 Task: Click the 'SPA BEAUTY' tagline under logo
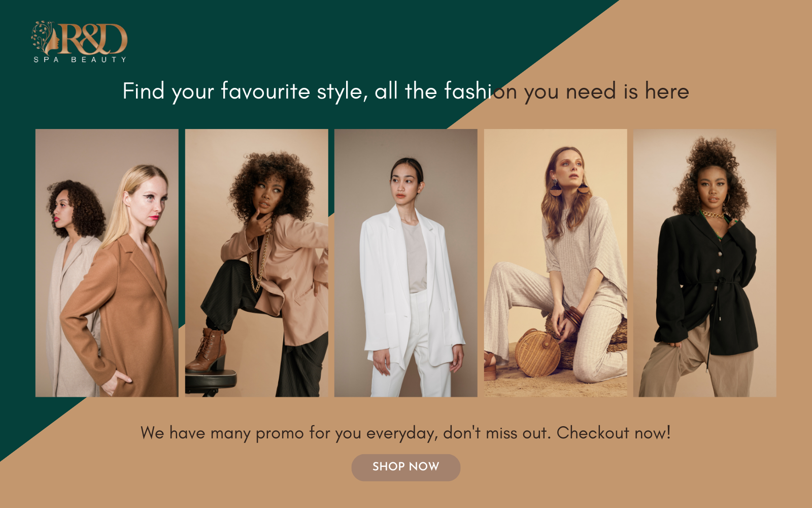tap(80, 59)
